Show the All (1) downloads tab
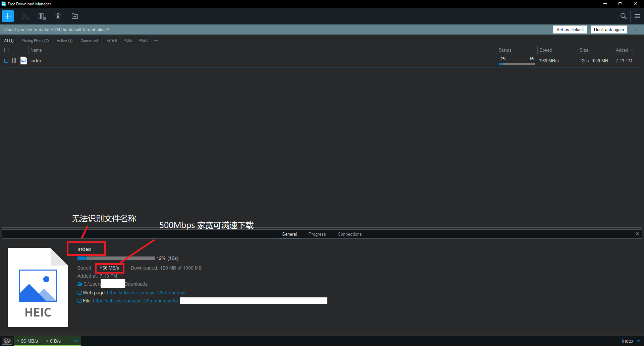Viewport: 644px width, 346px height. click(9, 41)
